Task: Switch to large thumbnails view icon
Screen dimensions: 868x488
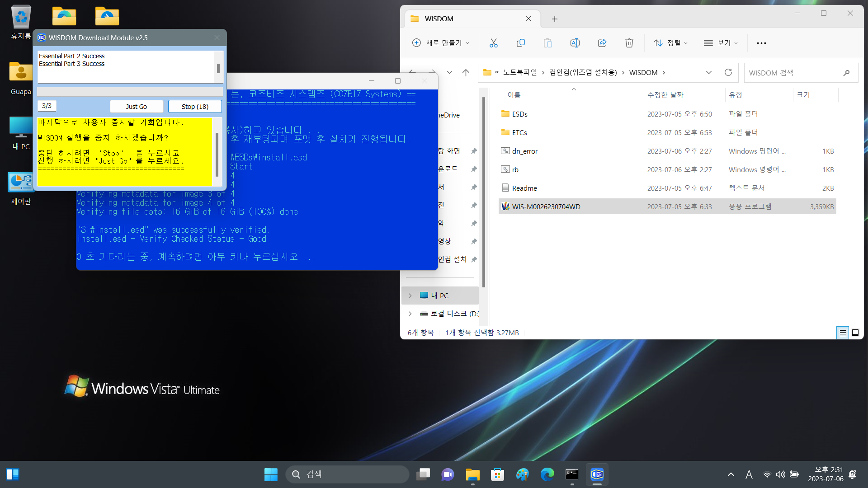Action: [855, 333]
